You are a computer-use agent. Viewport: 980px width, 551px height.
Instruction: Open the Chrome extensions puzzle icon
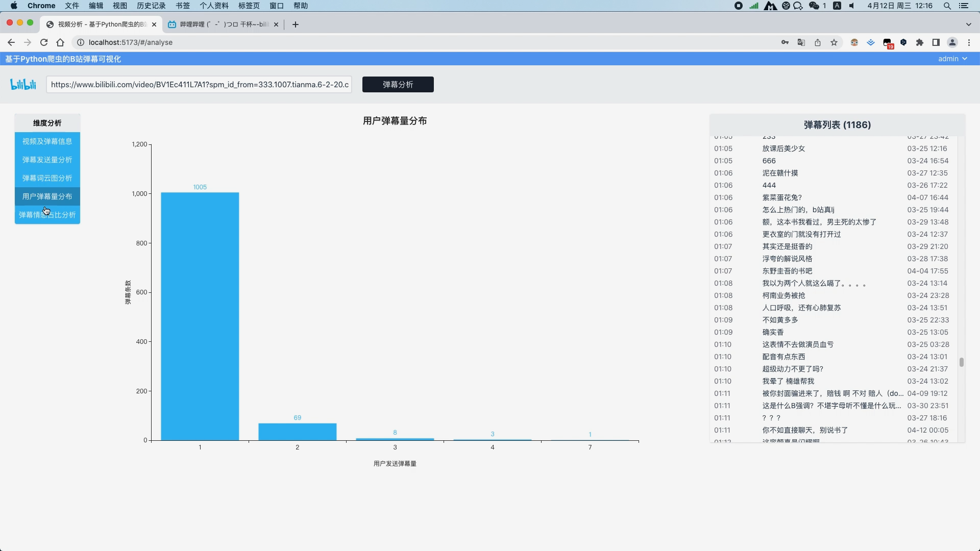[x=920, y=42]
